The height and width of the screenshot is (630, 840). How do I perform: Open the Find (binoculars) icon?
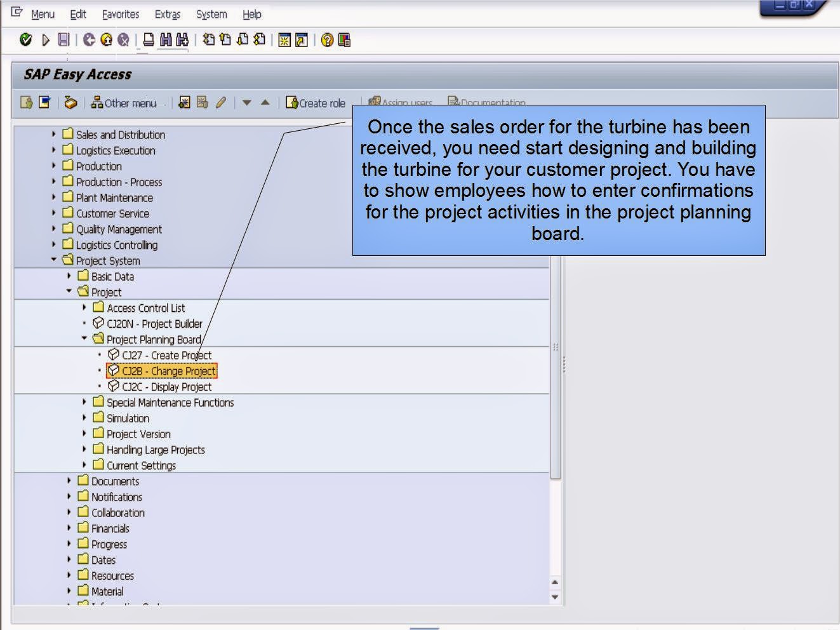click(x=165, y=40)
